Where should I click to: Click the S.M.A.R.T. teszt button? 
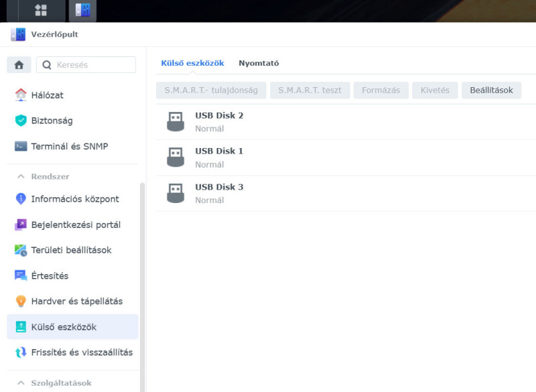(310, 90)
